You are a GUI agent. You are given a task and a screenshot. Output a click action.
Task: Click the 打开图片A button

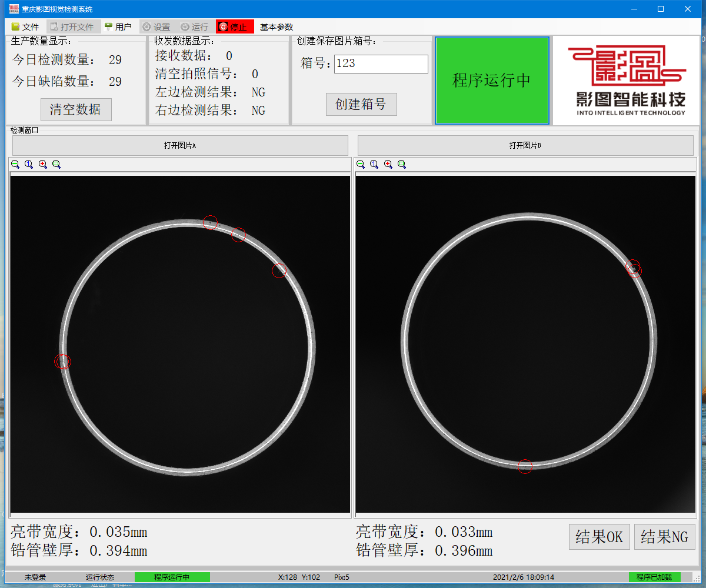tap(180, 146)
